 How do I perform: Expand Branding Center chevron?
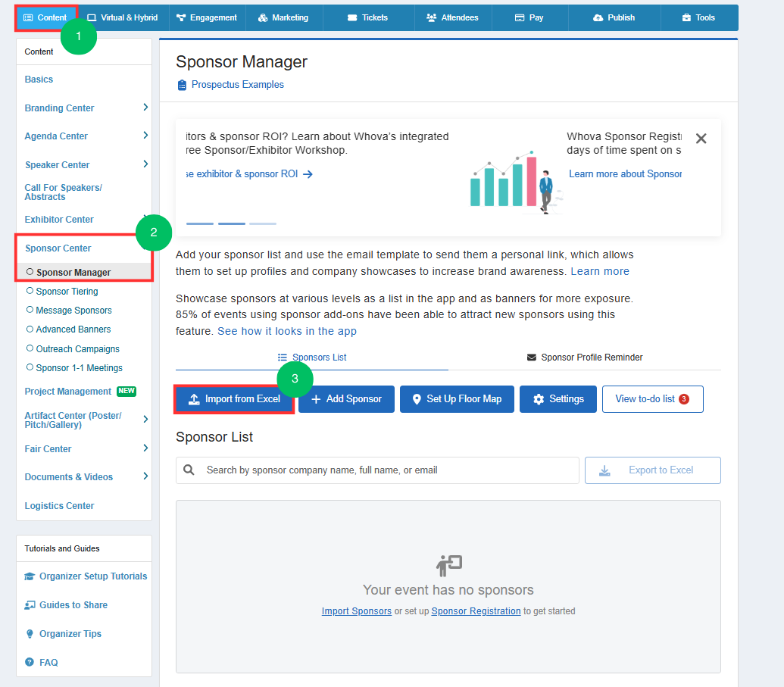click(x=145, y=108)
